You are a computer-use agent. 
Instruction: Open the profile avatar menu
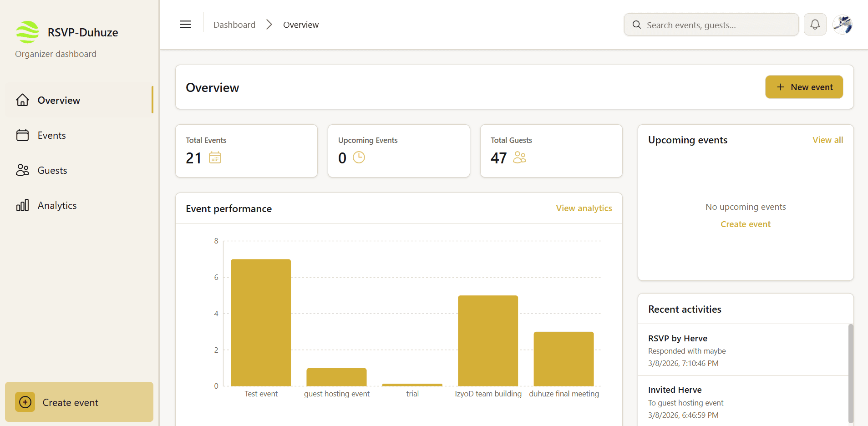tap(843, 25)
